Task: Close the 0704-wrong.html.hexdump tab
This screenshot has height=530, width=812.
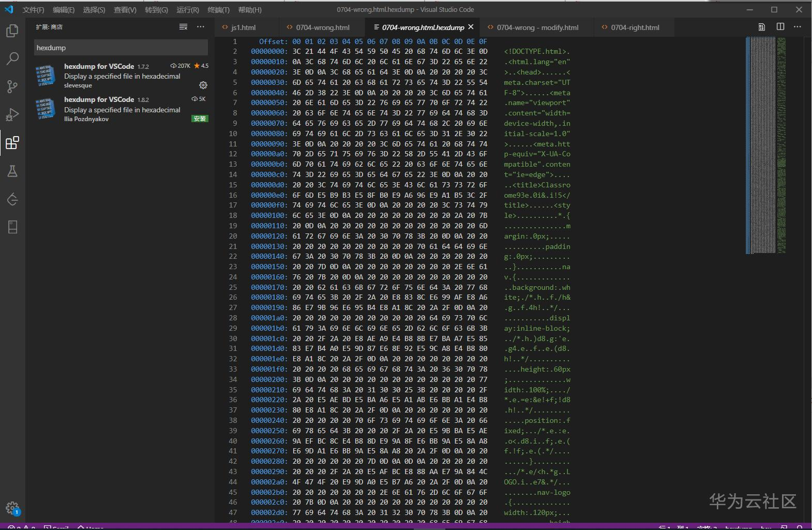Action: click(x=471, y=27)
